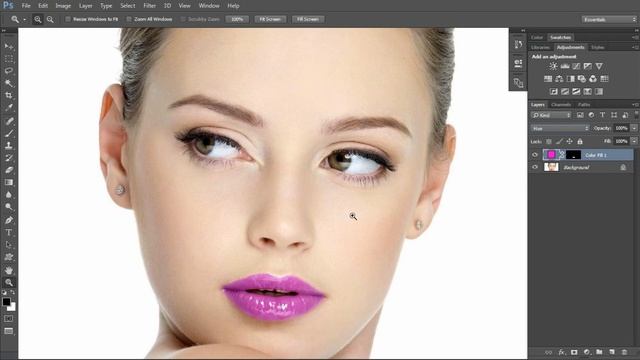
Task: Click Zoom Out mode in options bar
Action: pyautogui.click(x=50, y=19)
